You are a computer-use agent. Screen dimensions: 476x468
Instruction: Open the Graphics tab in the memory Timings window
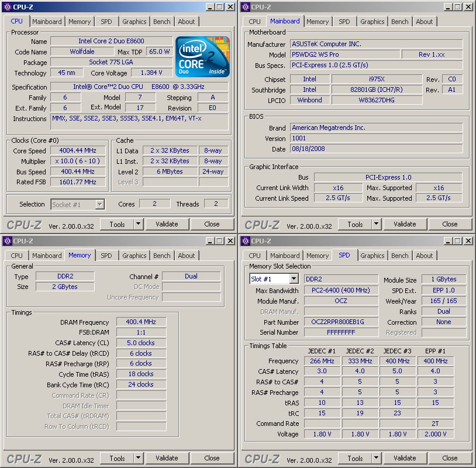pyautogui.click(x=134, y=256)
